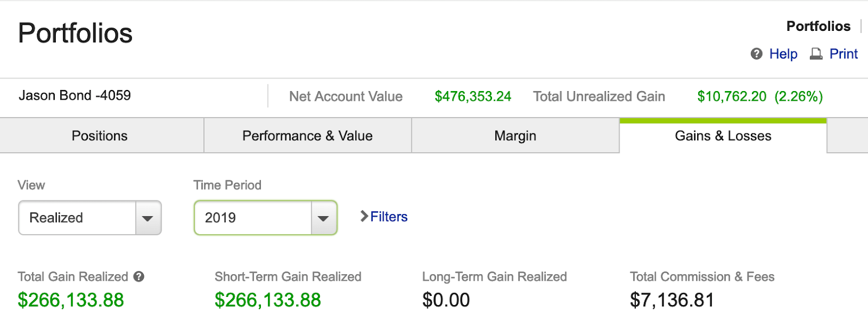The width and height of the screenshot is (868, 330).
Task: Click the Portfolios navigation link
Action: pyautogui.click(x=818, y=26)
